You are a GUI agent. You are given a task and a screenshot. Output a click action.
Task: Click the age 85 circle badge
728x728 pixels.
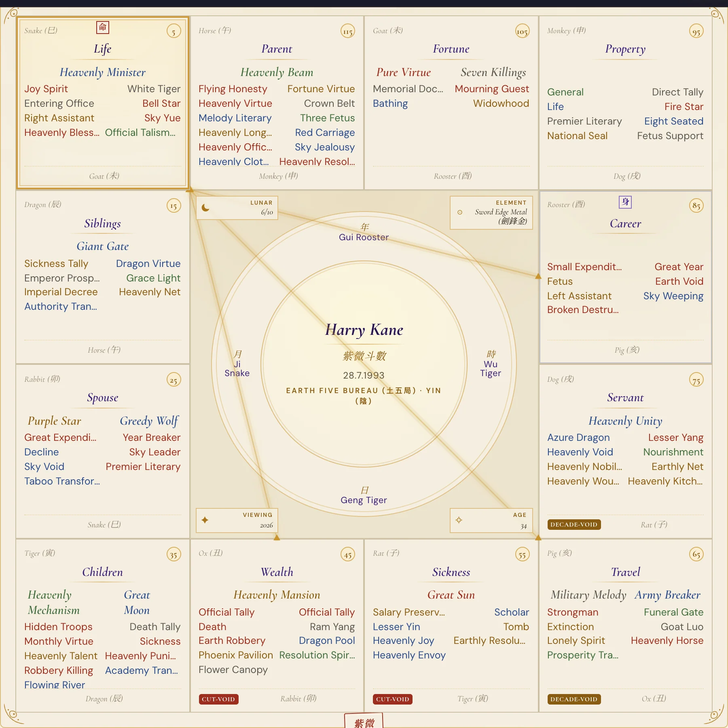696,205
